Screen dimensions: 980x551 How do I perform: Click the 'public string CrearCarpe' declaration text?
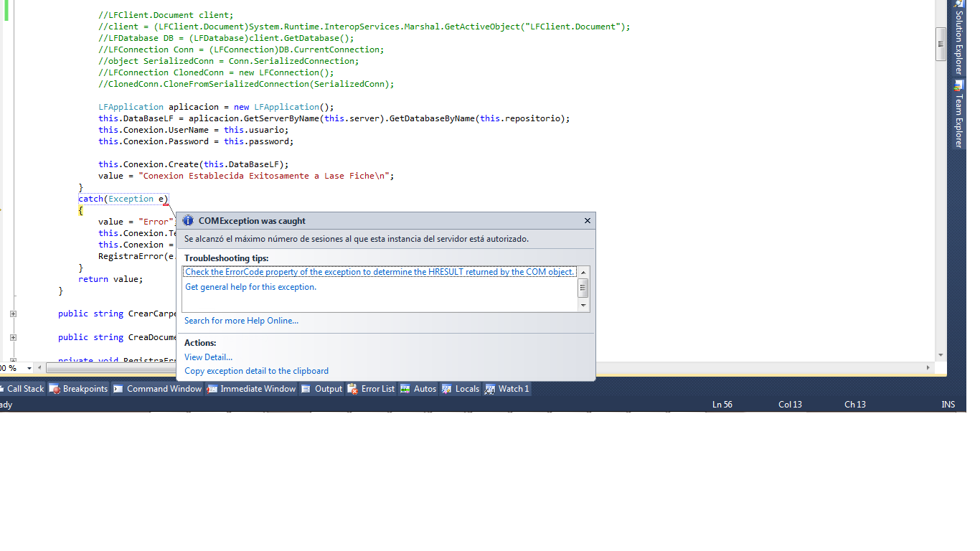[117, 314]
